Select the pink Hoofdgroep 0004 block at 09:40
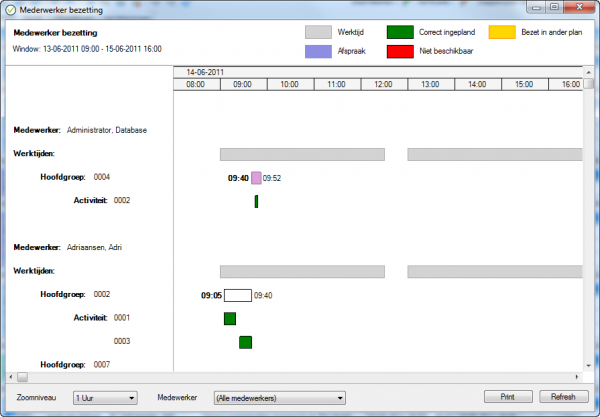600x417 pixels. pyautogui.click(x=256, y=178)
